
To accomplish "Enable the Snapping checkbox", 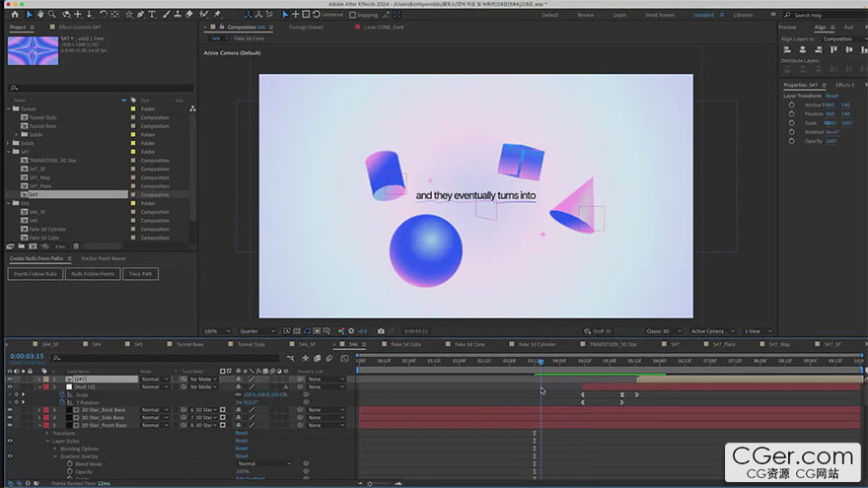I will pos(353,15).
